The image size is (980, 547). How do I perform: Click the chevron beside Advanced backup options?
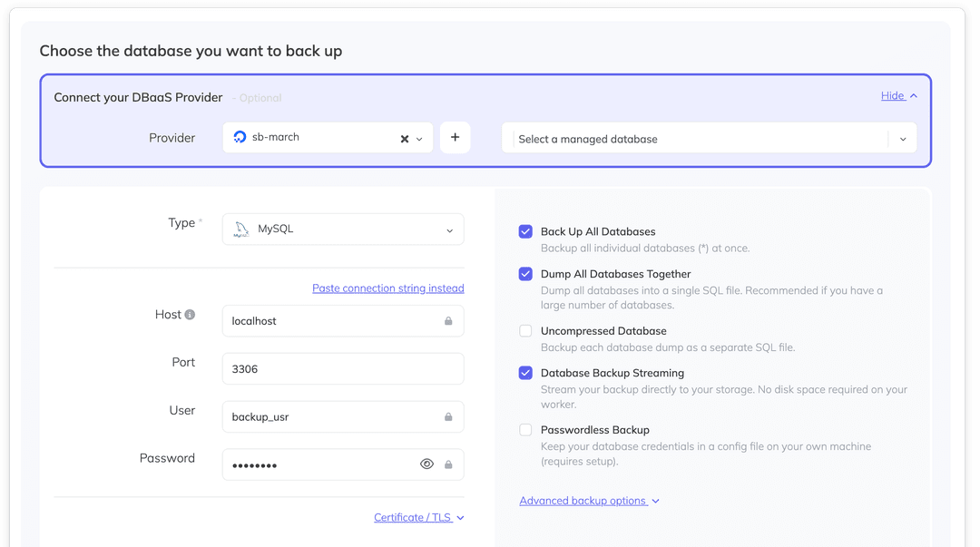pos(656,502)
